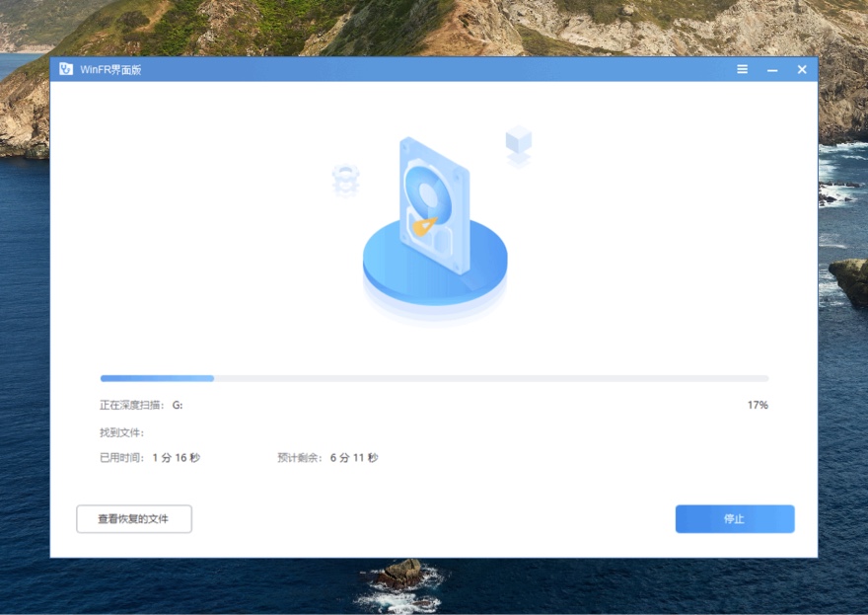This screenshot has height=615, width=868.
Task: Minimize the WinFR window
Action: tap(772, 69)
